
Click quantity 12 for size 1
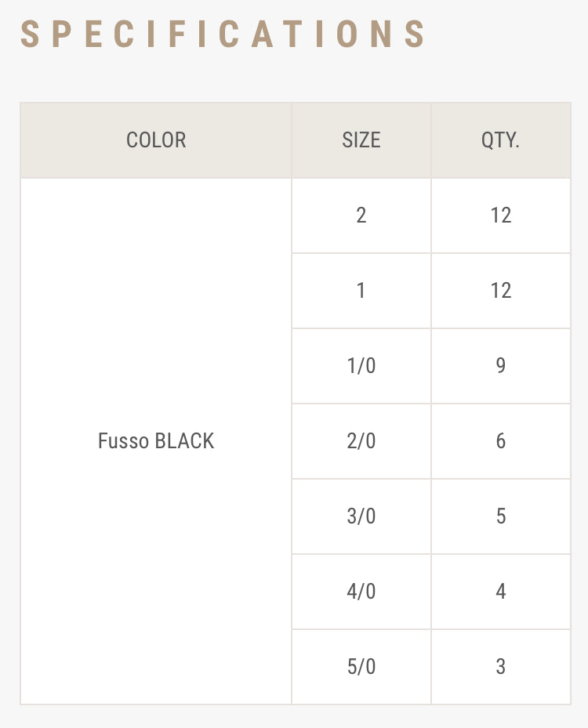click(x=501, y=291)
